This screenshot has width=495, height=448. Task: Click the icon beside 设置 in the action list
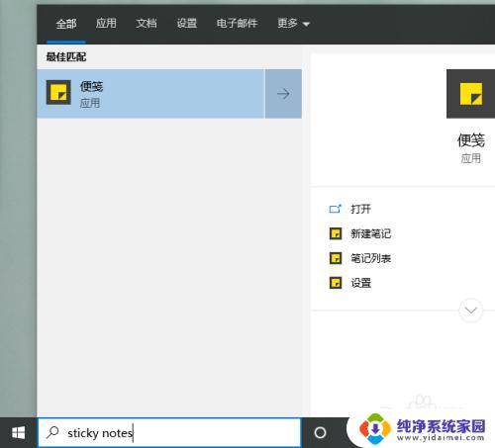(x=336, y=283)
